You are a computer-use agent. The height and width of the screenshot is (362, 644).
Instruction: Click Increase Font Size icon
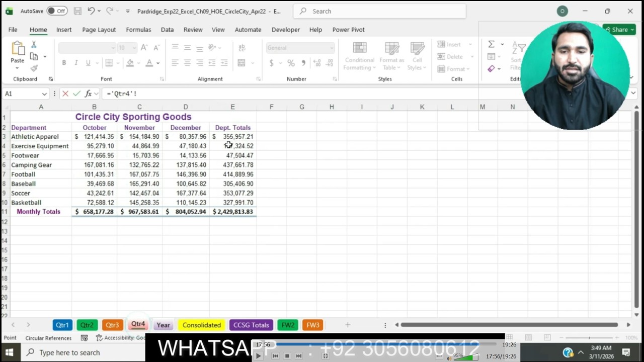144,48
